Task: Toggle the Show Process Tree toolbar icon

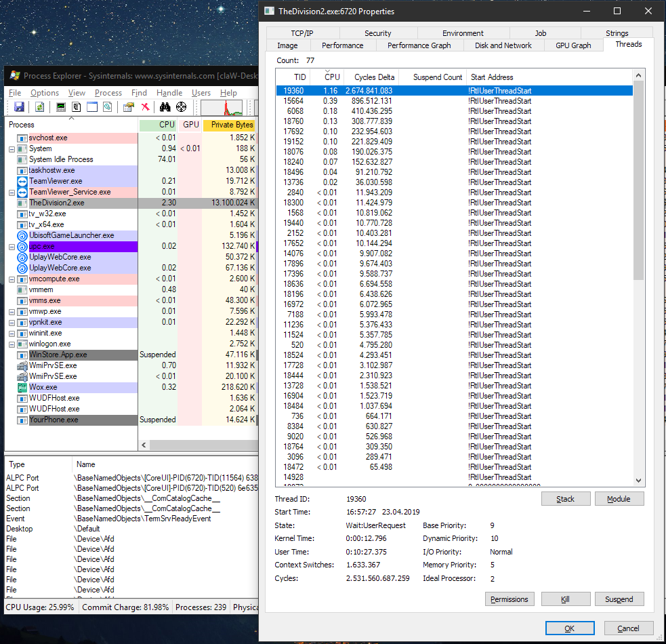Action: [77, 107]
